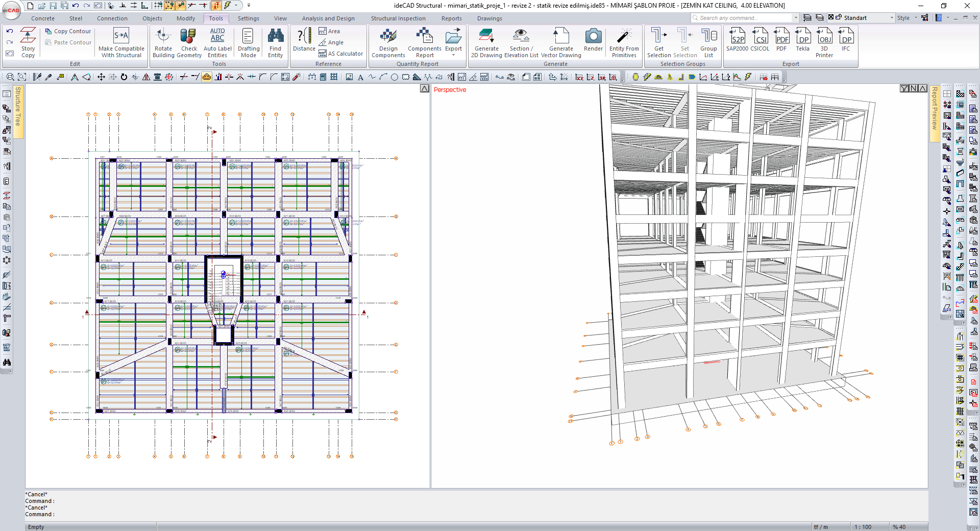Toggle Drafting Mode
980x531 pixels.
(x=248, y=42)
